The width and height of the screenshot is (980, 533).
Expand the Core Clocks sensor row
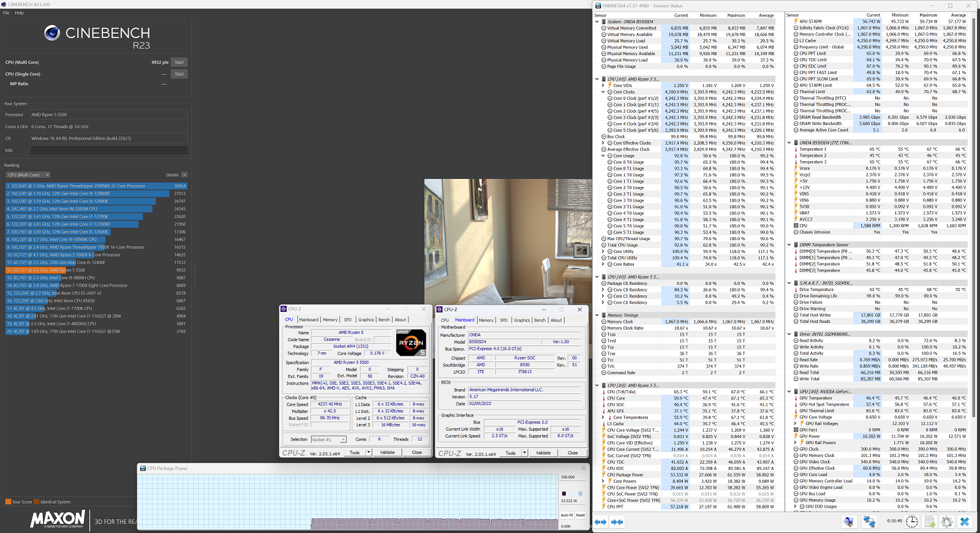click(603, 92)
